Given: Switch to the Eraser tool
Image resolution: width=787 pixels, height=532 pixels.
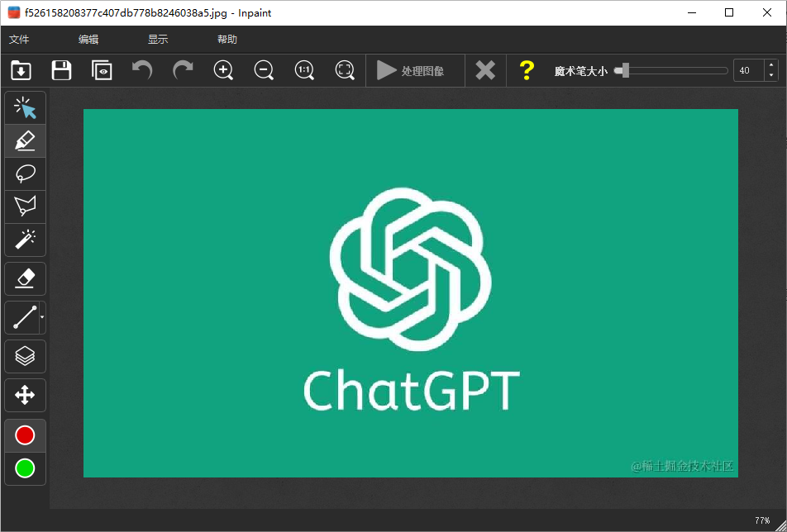Looking at the screenshot, I should (26, 279).
